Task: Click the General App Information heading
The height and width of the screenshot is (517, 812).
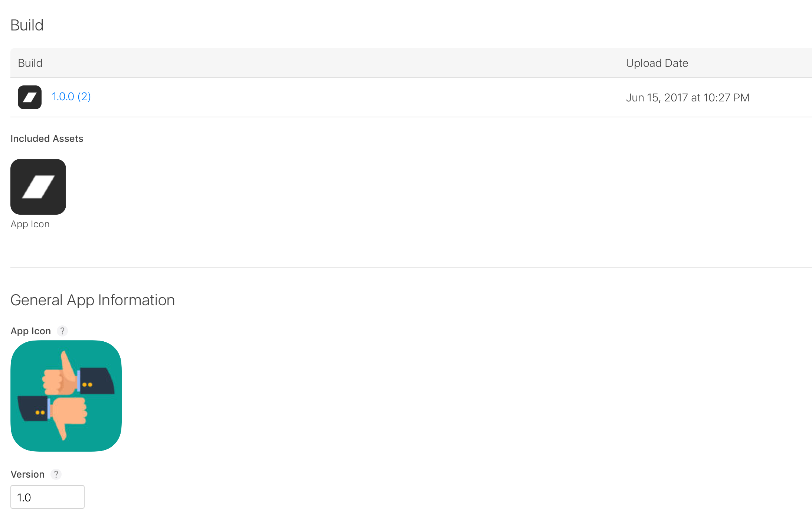Action: point(93,300)
